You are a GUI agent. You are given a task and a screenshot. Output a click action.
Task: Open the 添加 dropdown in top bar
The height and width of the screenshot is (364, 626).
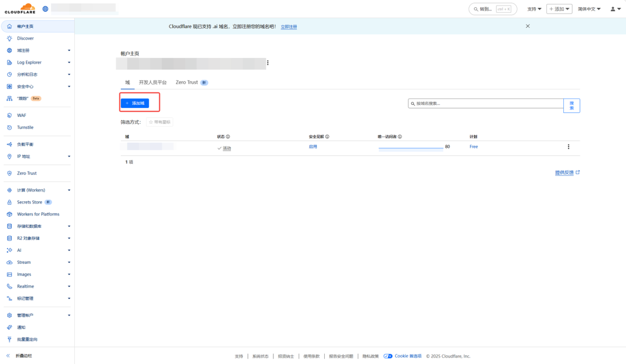[559, 9]
